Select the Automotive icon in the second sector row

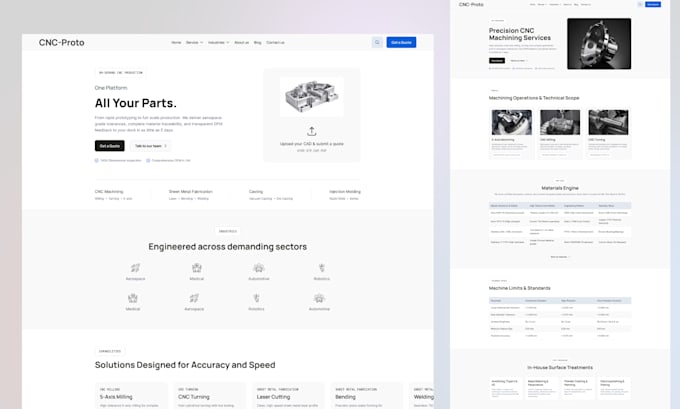point(319,298)
